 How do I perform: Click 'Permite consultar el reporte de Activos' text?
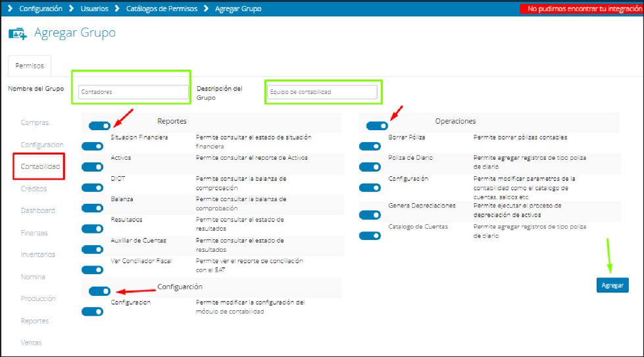click(252, 158)
